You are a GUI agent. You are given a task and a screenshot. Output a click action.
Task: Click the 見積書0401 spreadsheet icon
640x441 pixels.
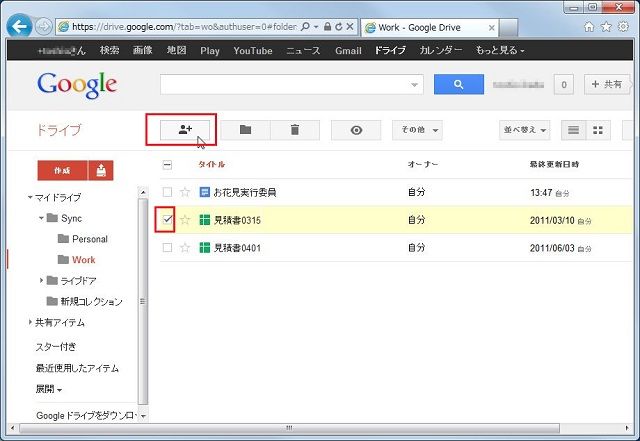[204, 247]
